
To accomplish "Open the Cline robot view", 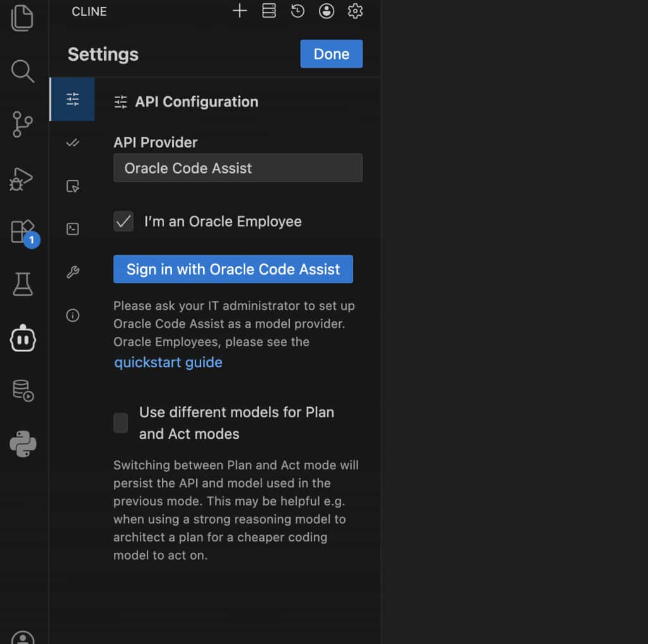I will click(x=23, y=339).
